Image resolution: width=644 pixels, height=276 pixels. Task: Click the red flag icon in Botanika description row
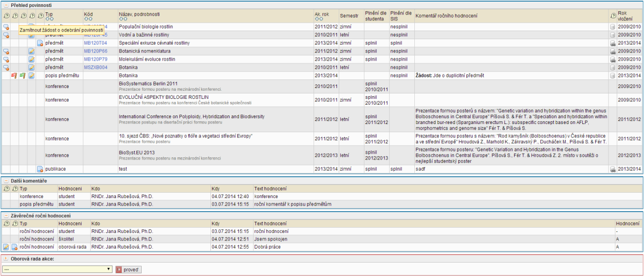pos(14,76)
